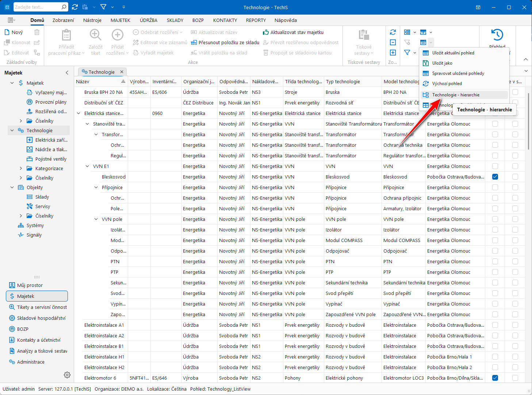The height and width of the screenshot is (395, 532).
Task: Click the Aktualizovat stav majetku icon
Action: [266, 32]
